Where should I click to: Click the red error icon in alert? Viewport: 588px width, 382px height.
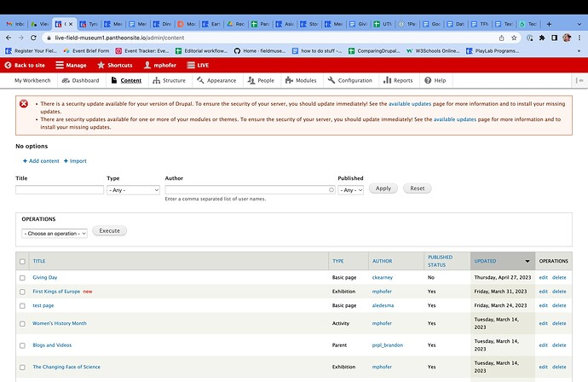coord(24,103)
